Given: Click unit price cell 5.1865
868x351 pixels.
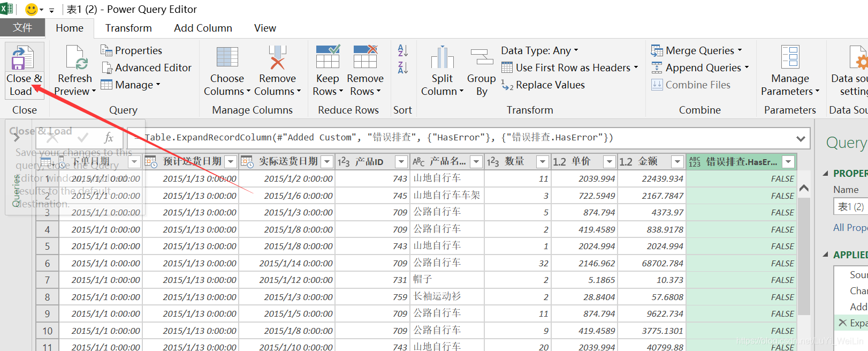Looking at the screenshot, I should click(583, 280).
